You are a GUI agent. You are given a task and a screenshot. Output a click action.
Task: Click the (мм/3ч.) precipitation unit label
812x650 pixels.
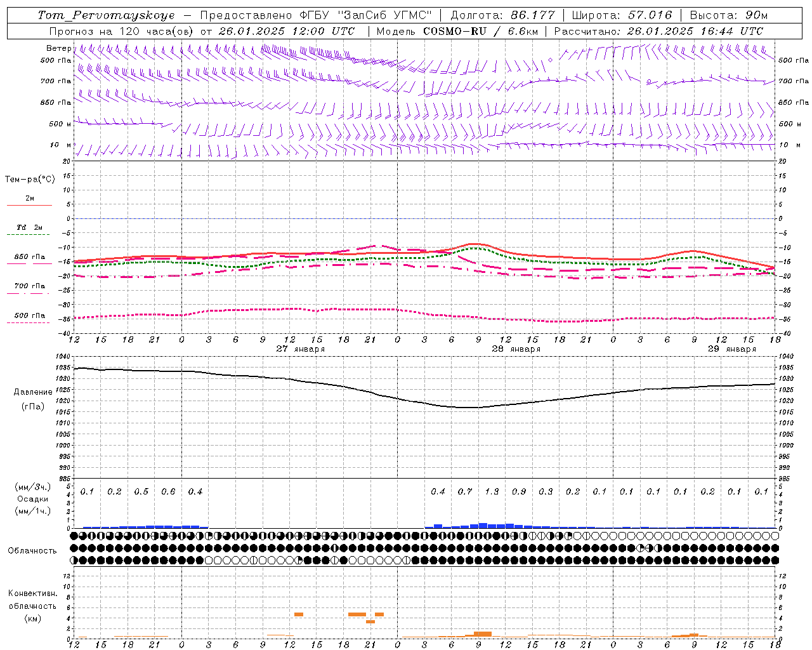point(33,487)
